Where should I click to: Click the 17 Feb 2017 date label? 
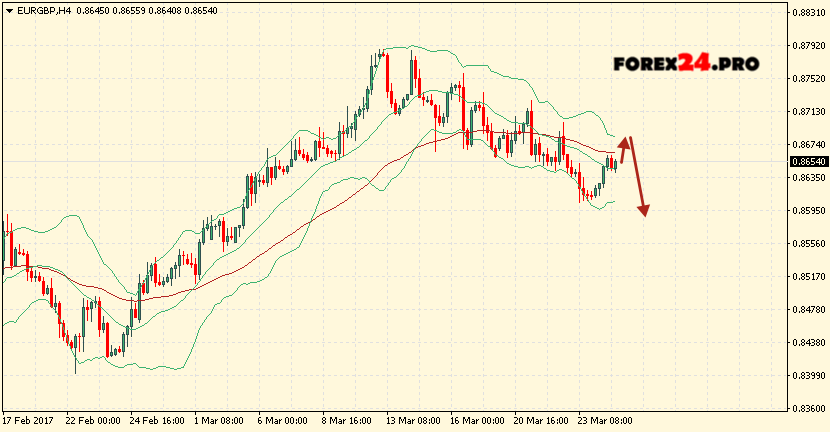pyautogui.click(x=28, y=421)
